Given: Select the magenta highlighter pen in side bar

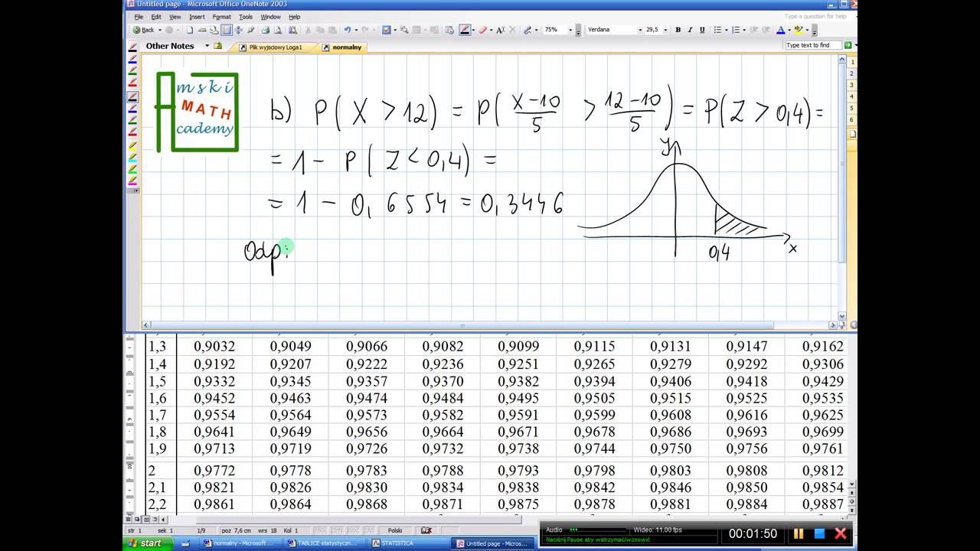Looking at the screenshot, I should click(132, 181).
